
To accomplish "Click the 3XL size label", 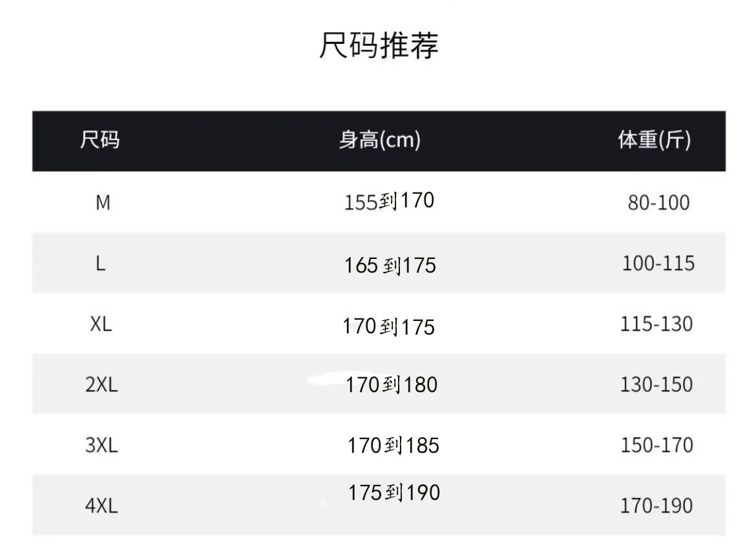I will (x=101, y=446).
